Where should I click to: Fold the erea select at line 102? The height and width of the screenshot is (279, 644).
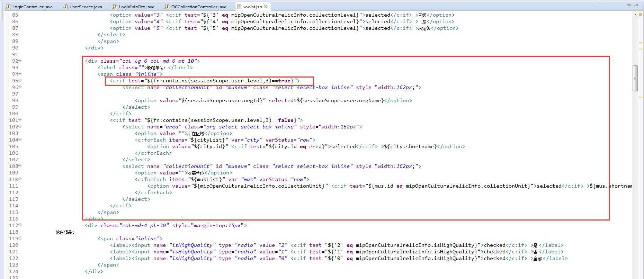[x=20, y=126]
